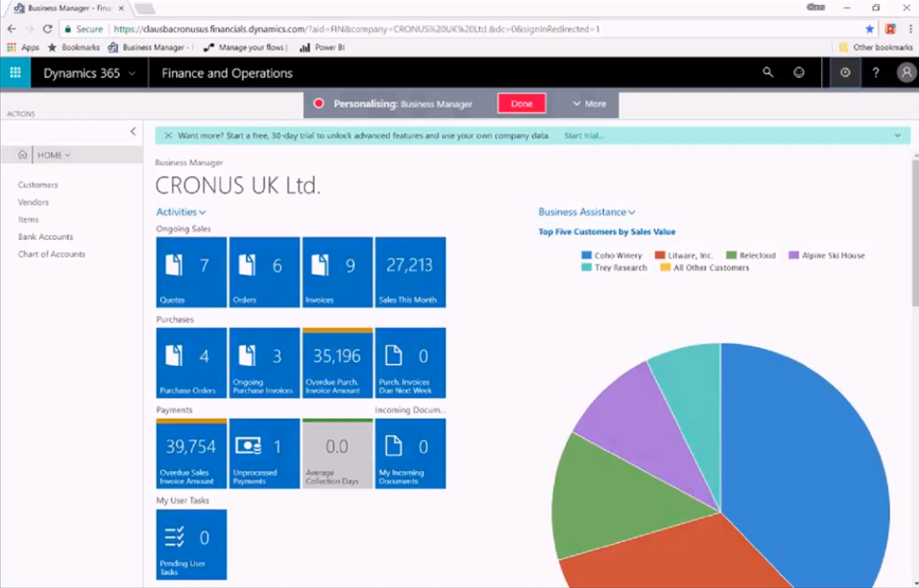Open the Chrome three-dot menu
Screen dimensions: 919x588
910,29
